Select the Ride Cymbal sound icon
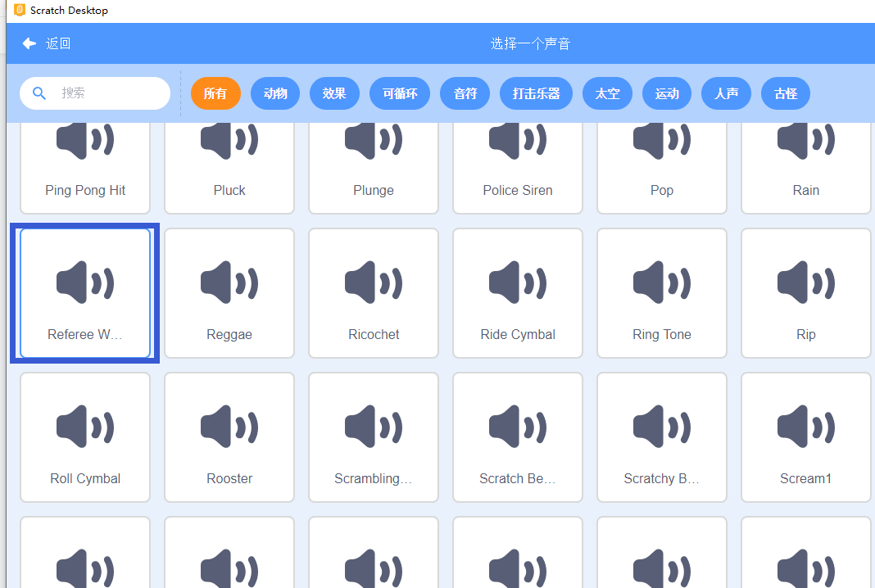 tap(517, 283)
